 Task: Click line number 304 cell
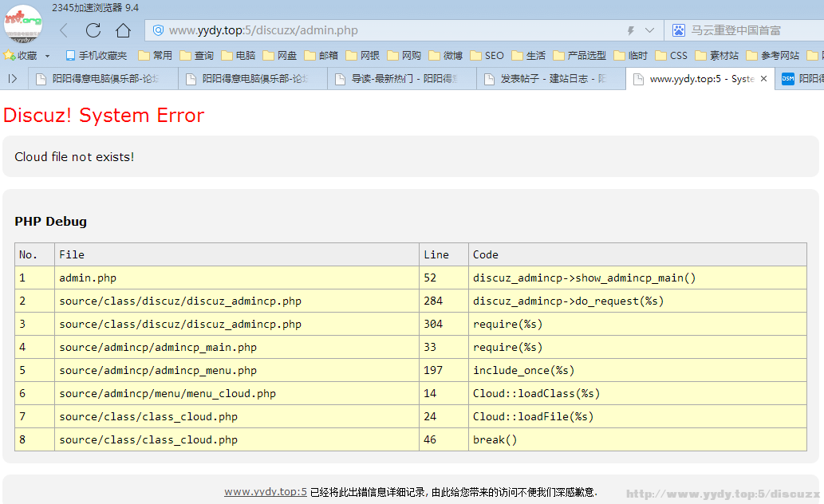(444, 324)
